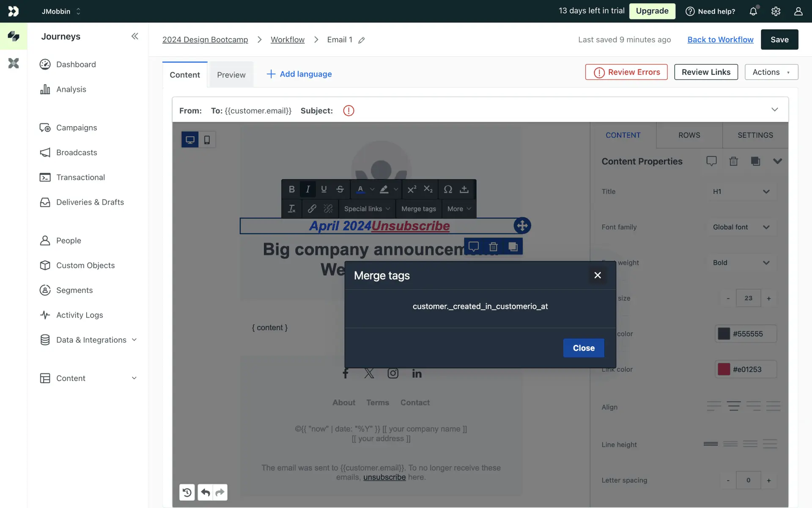Switch to mobile preview device icon
The width and height of the screenshot is (812, 508).
207,140
